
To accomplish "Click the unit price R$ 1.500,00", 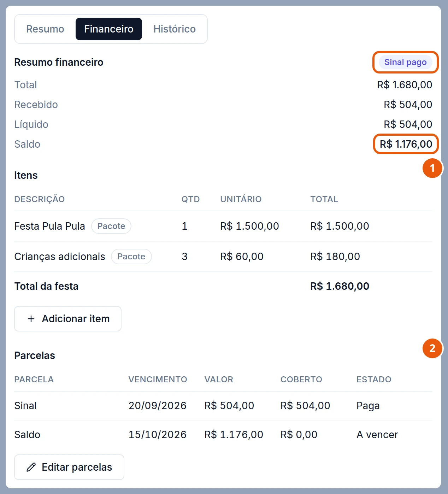I will tap(250, 226).
